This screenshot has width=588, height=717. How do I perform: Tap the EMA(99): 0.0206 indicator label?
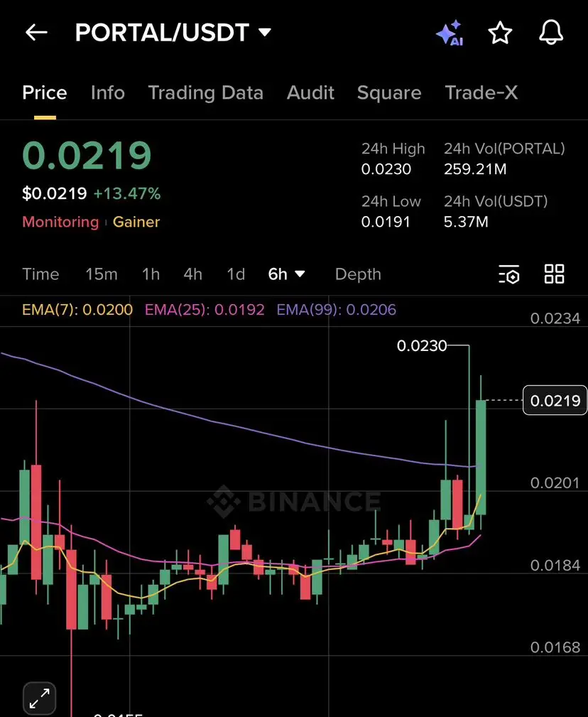tap(337, 310)
